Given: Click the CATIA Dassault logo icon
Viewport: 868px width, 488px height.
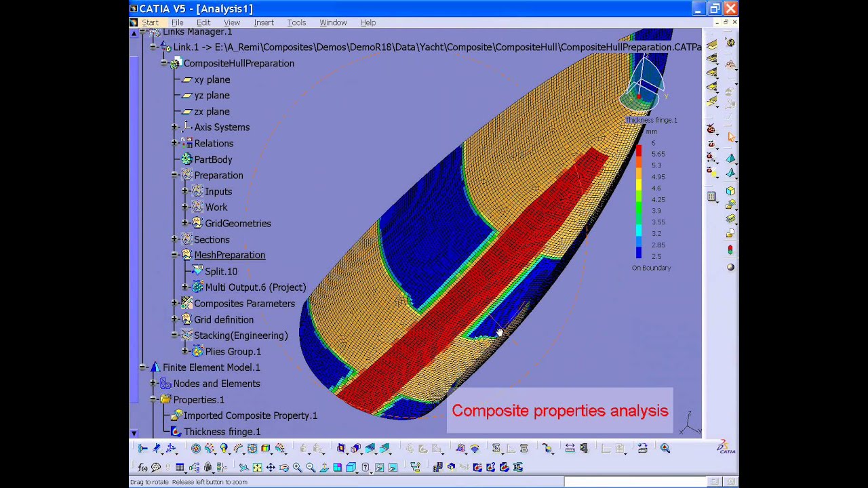Looking at the screenshot, I should 726,447.
